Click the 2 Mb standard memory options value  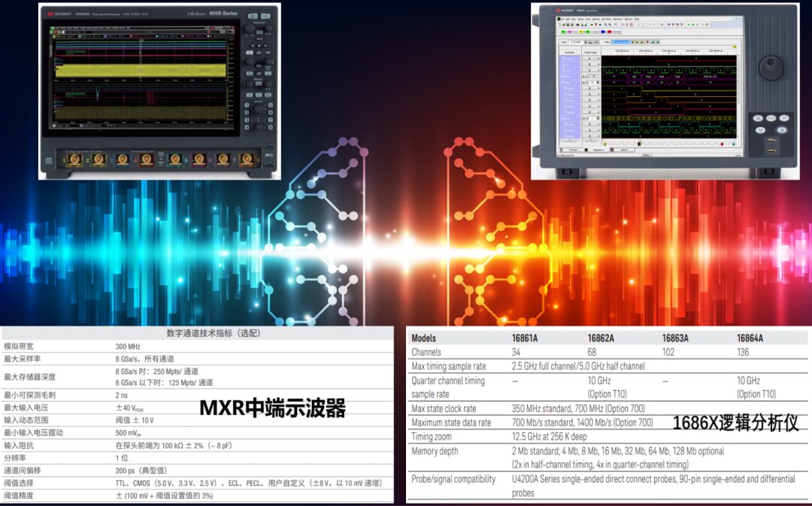618,450
